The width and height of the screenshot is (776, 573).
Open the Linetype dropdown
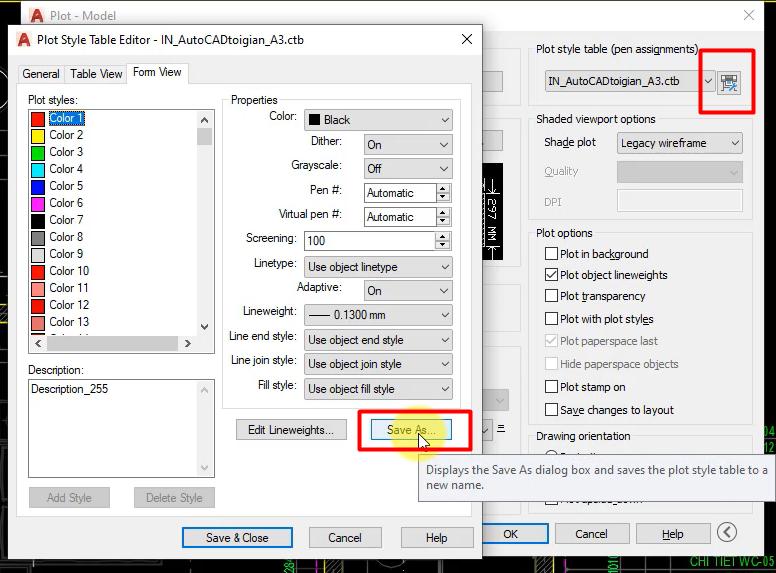coord(378,267)
